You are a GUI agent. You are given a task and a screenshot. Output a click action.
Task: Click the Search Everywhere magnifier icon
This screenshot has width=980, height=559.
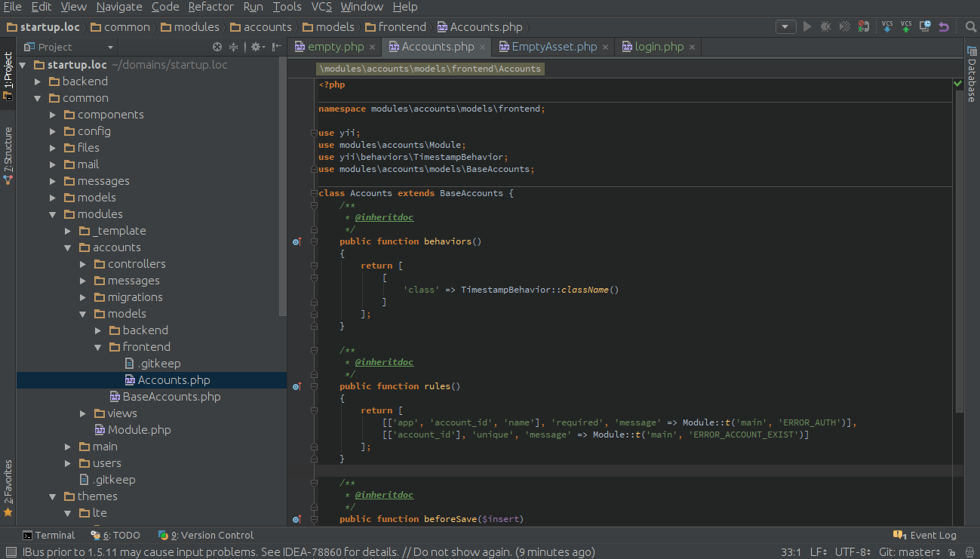tap(971, 26)
